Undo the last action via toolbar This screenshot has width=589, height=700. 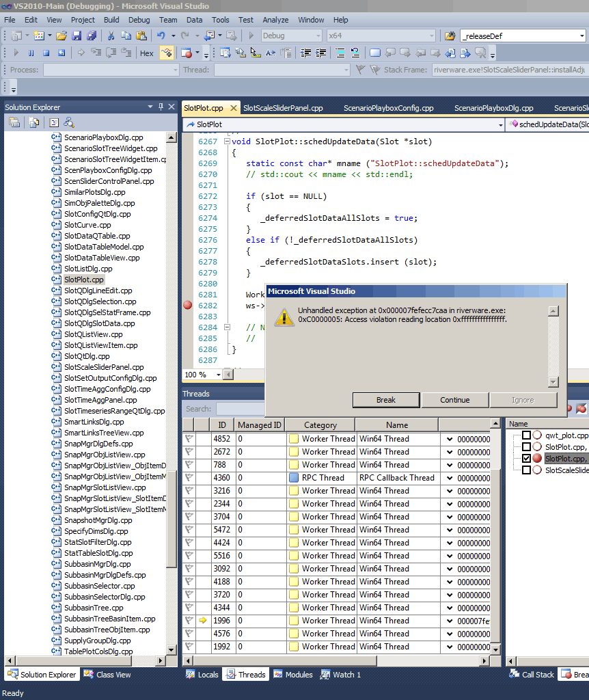coord(161,36)
